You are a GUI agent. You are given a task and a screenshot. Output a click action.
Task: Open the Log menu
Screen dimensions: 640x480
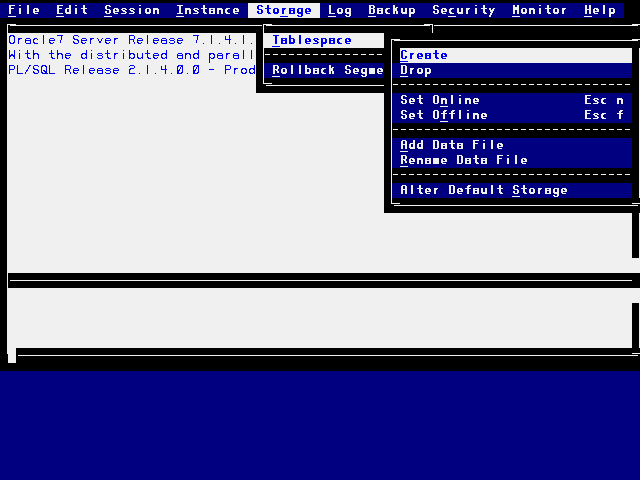340,10
